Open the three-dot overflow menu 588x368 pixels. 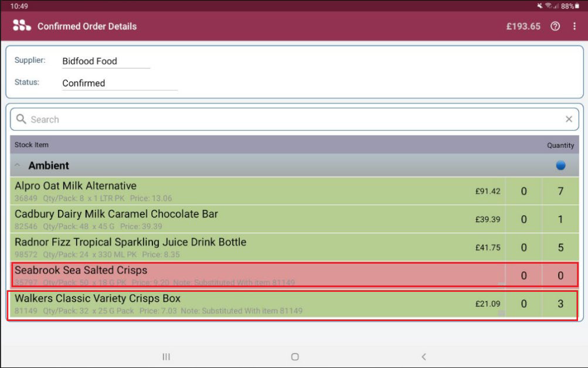click(575, 26)
